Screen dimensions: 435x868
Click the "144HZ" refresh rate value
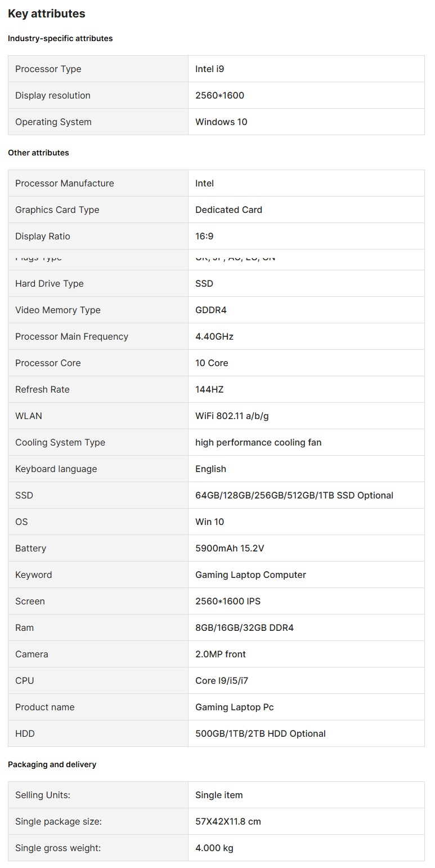[x=209, y=389]
